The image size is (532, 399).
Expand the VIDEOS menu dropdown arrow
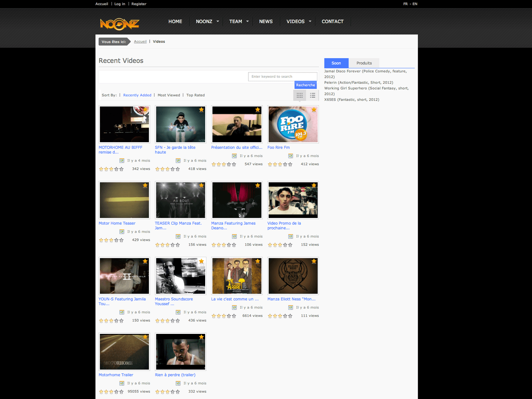click(310, 21)
